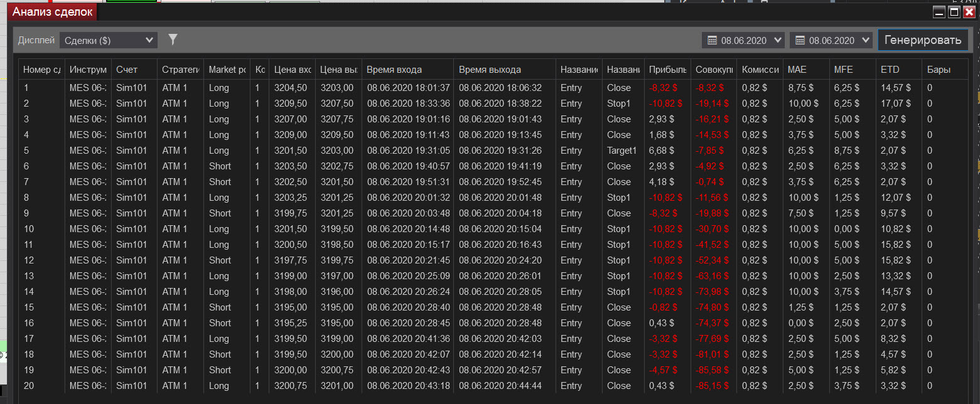Close the Анализ сделок window

click(x=969, y=12)
